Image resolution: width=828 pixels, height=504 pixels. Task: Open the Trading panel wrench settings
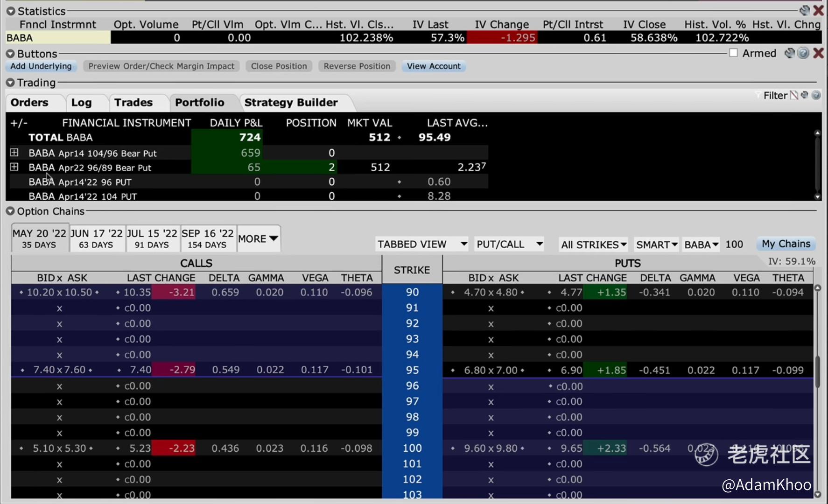[x=805, y=95]
